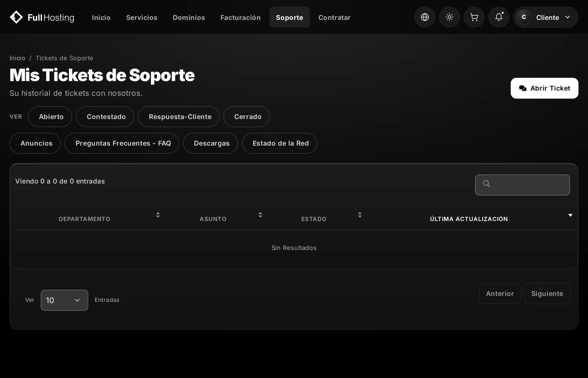Filter tickets by Abierto status
This screenshot has height=378, width=588.
pos(50,117)
